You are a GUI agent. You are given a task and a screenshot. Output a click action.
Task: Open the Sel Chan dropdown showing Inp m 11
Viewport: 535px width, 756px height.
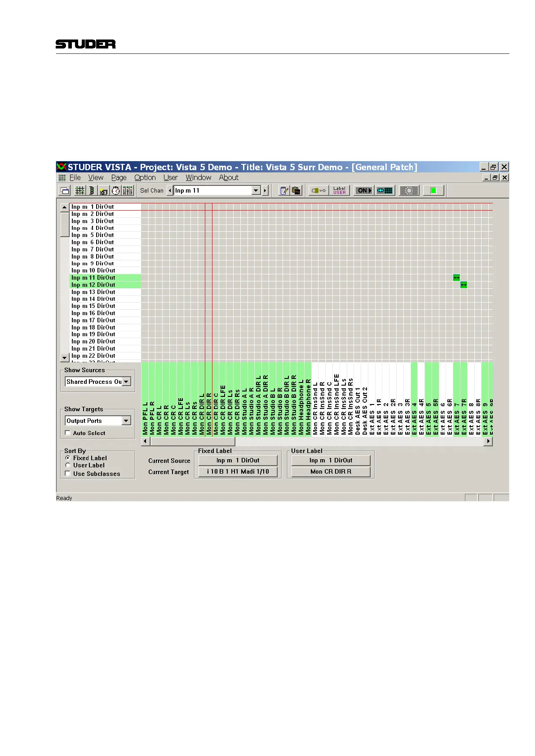[x=256, y=190]
